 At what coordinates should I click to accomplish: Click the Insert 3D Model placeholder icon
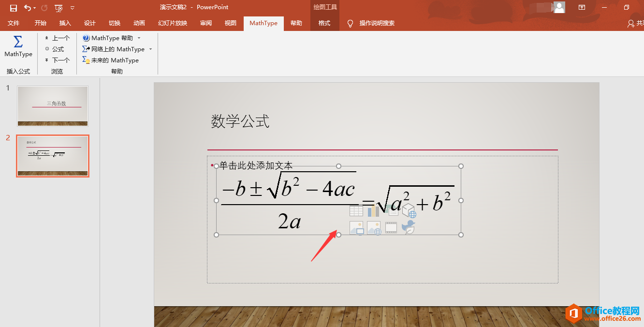pyautogui.click(x=409, y=212)
